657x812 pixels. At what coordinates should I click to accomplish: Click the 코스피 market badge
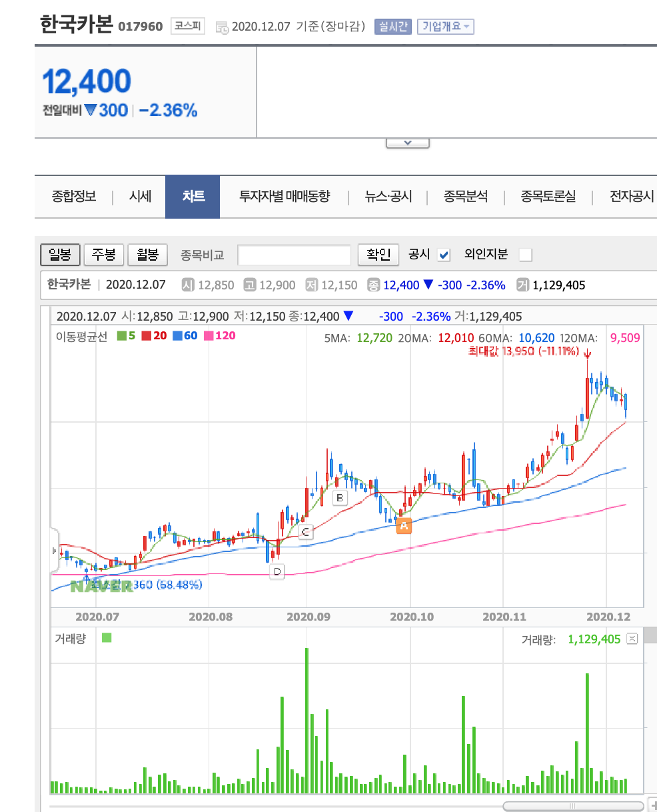(x=187, y=27)
